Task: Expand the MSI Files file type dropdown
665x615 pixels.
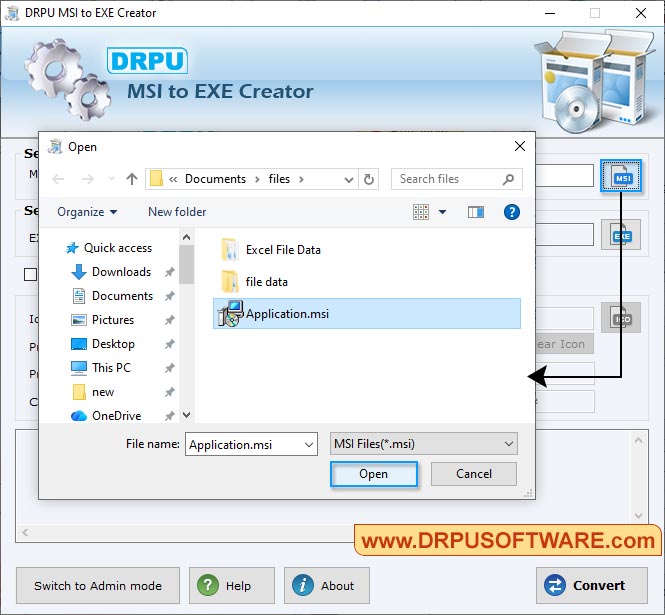Action: pyautogui.click(x=509, y=444)
